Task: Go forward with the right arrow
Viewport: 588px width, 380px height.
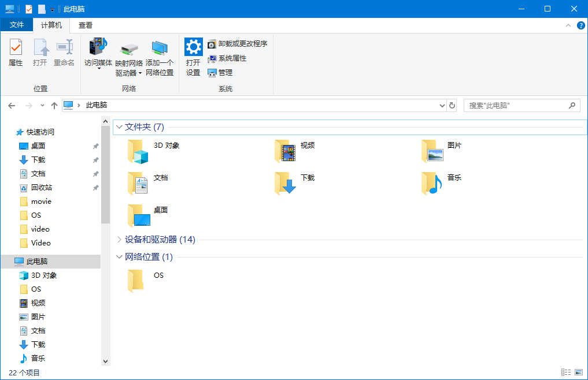Action: (28, 106)
